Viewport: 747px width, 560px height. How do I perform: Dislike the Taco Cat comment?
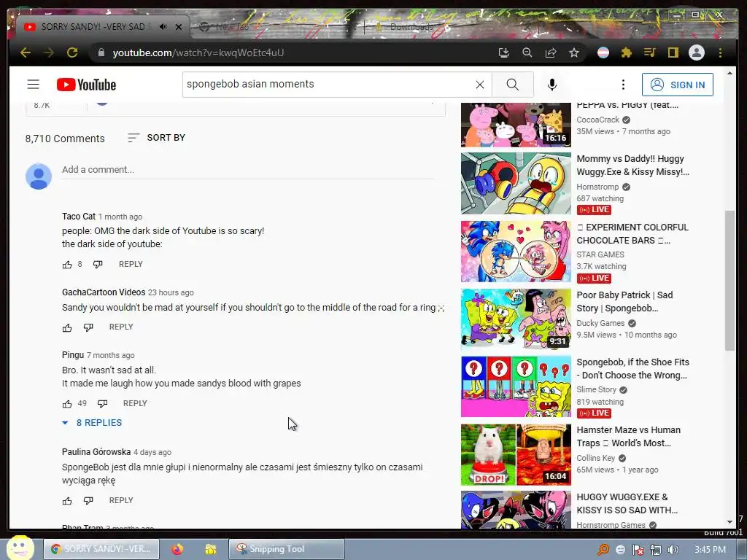98,265
